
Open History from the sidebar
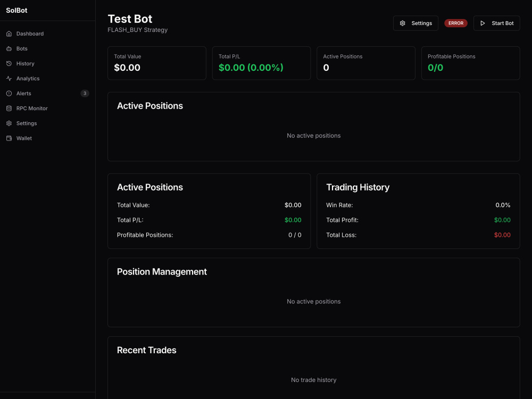(47, 63)
